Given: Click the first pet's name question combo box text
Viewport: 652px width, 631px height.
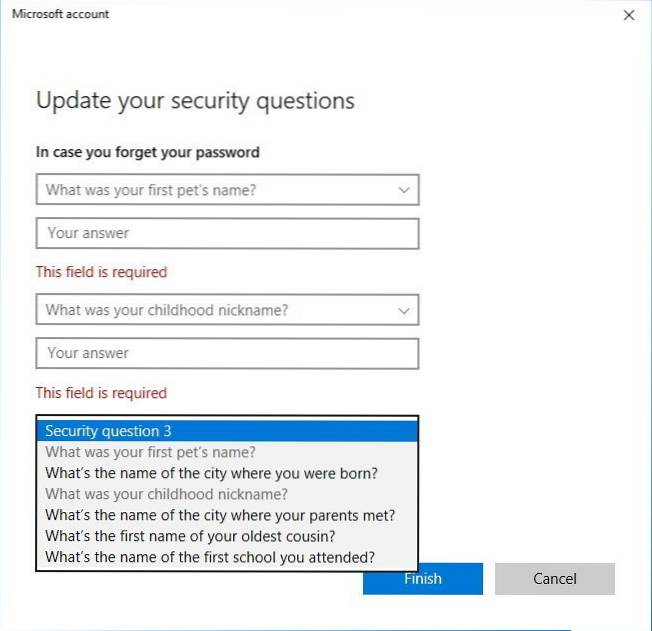Looking at the screenshot, I should tap(150, 190).
